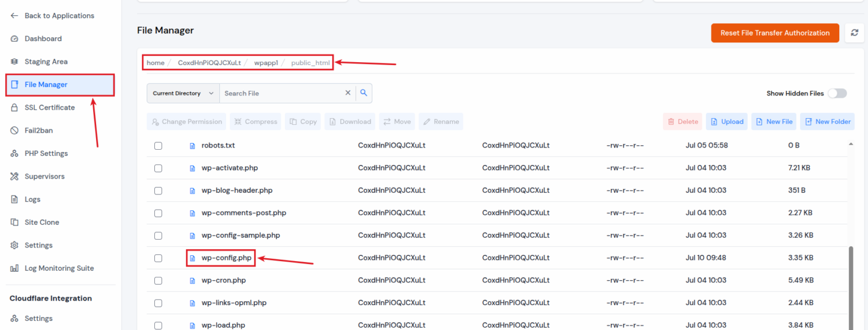Click the Compress icon in the toolbar
The image size is (868, 330).
(255, 121)
